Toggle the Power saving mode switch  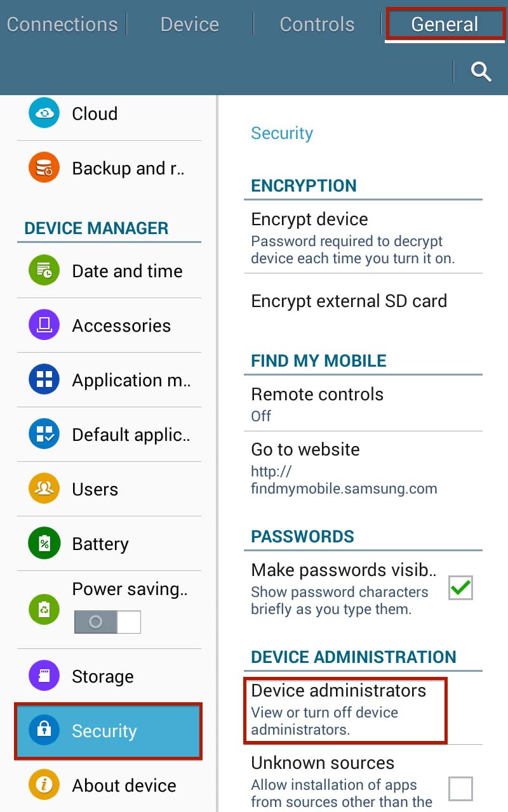tap(107, 622)
